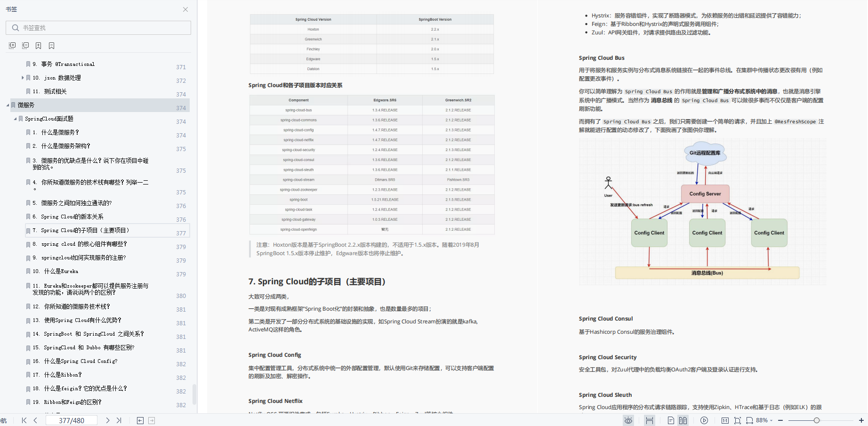Switch to two-page layout
This screenshot has height=426, width=868.
683,420
